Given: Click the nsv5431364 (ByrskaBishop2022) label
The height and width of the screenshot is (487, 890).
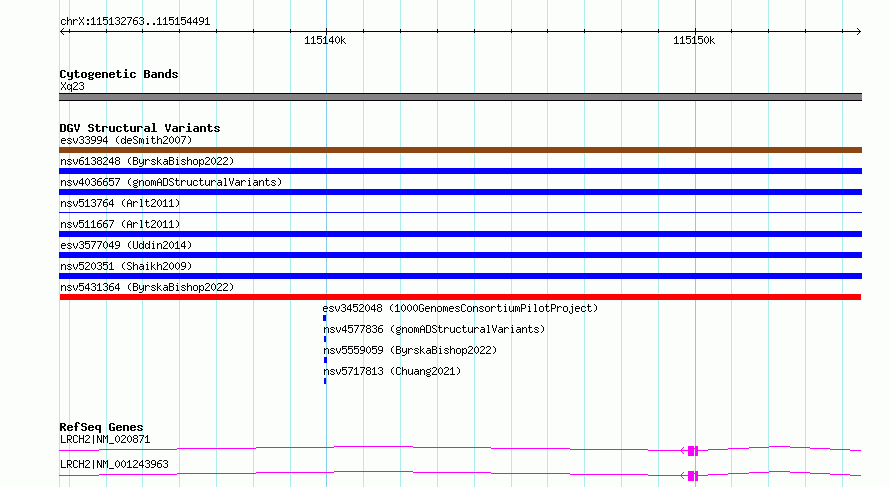Looking at the screenshot, I should 147,287.
